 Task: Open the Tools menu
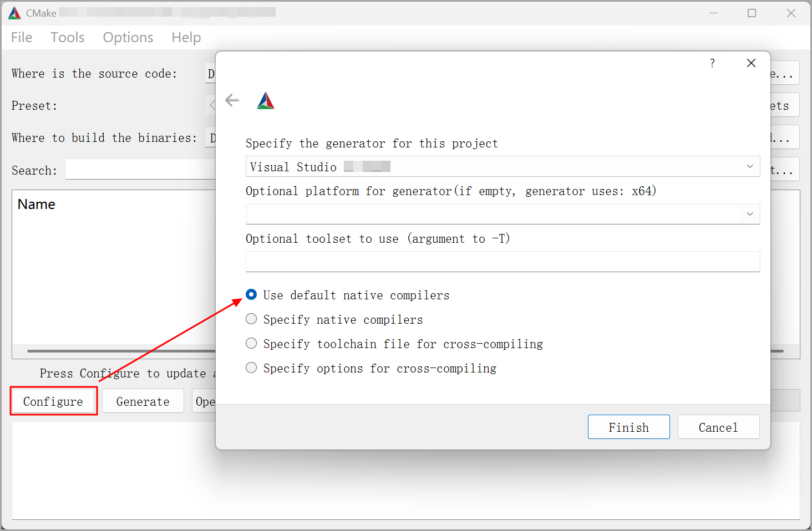point(68,37)
